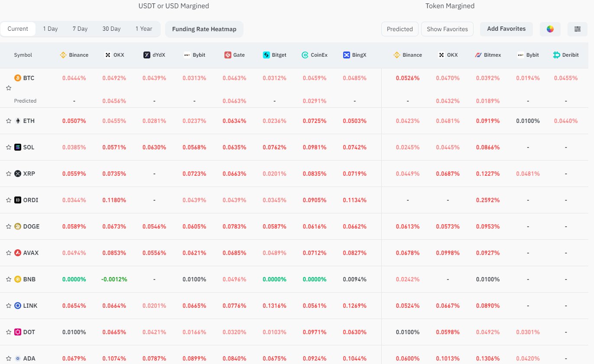Screen dimensions: 594x364
Task: Favorite AVAX with its star
Action: pyautogui.click(x=8, y=253)
